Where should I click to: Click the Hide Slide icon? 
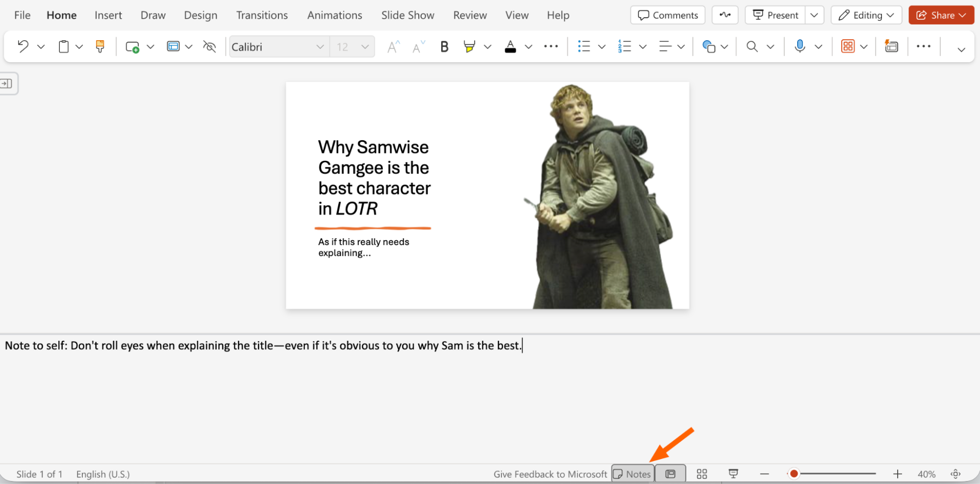pyautogui.click(x=209, y=47)
